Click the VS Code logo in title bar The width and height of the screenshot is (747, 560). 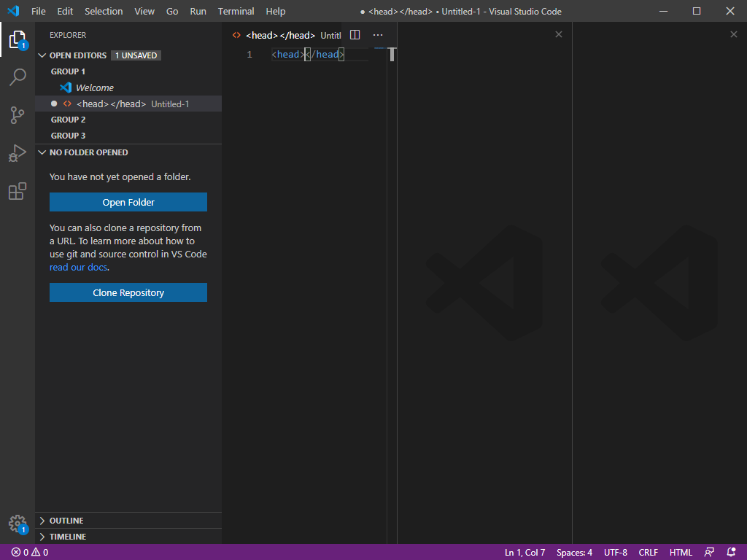13,11
